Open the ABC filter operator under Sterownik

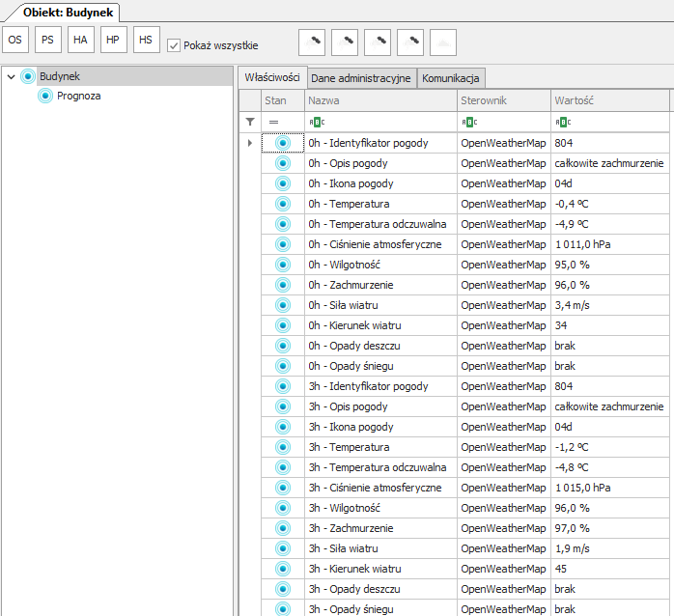pyautogui.click(x=469, y=123)
